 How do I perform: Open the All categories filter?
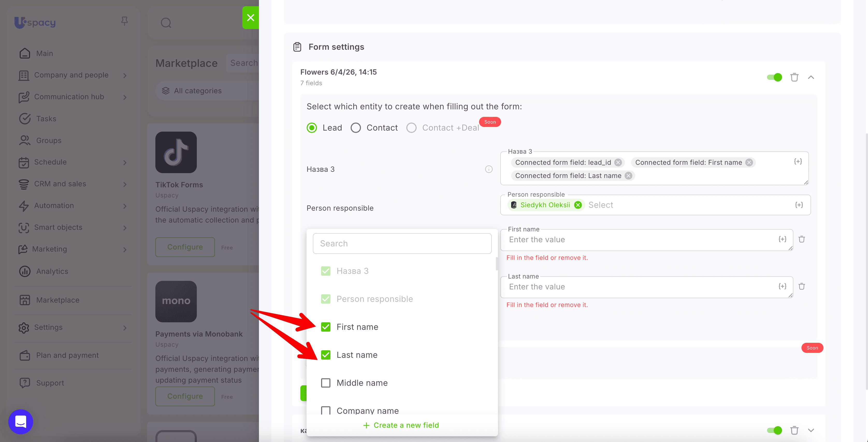coord(207,91)
